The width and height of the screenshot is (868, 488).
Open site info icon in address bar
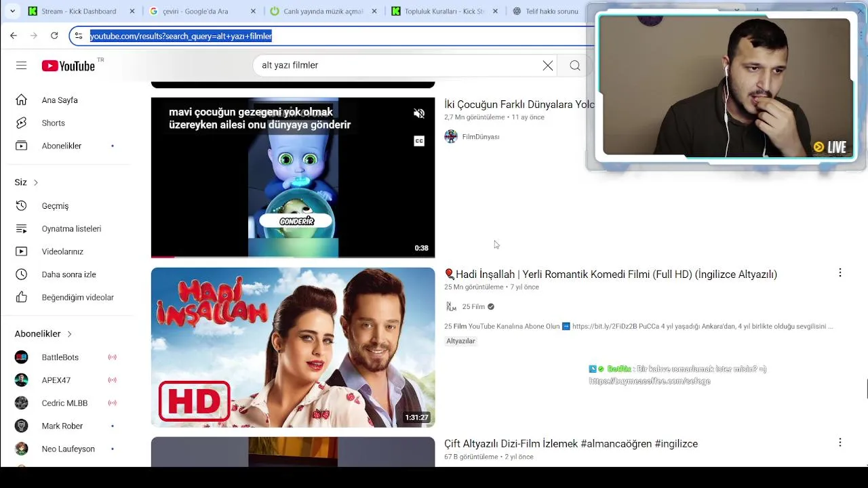pos(79,36)
